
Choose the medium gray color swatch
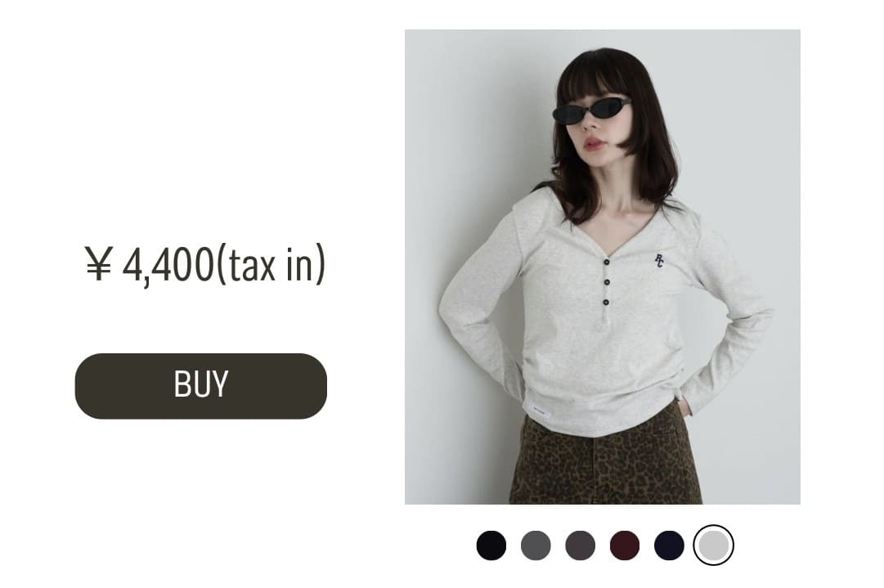(x=536, y=545)
